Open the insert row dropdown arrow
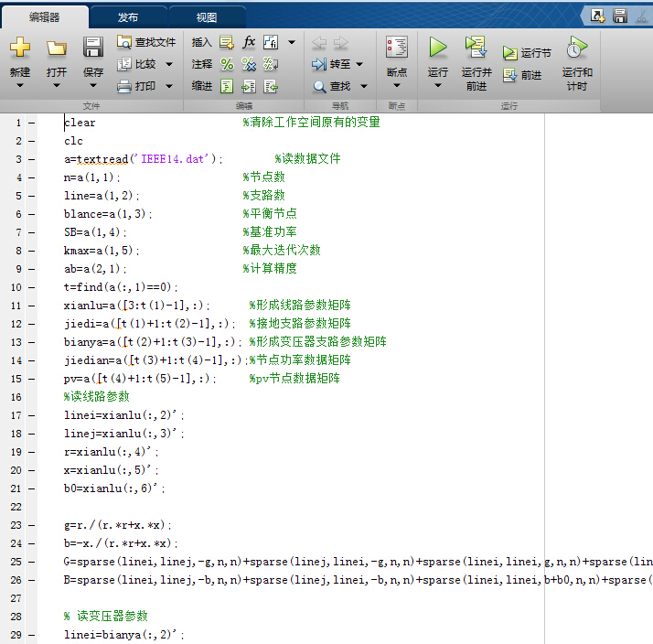Screen dimensions: 653x644 [292, 42]
